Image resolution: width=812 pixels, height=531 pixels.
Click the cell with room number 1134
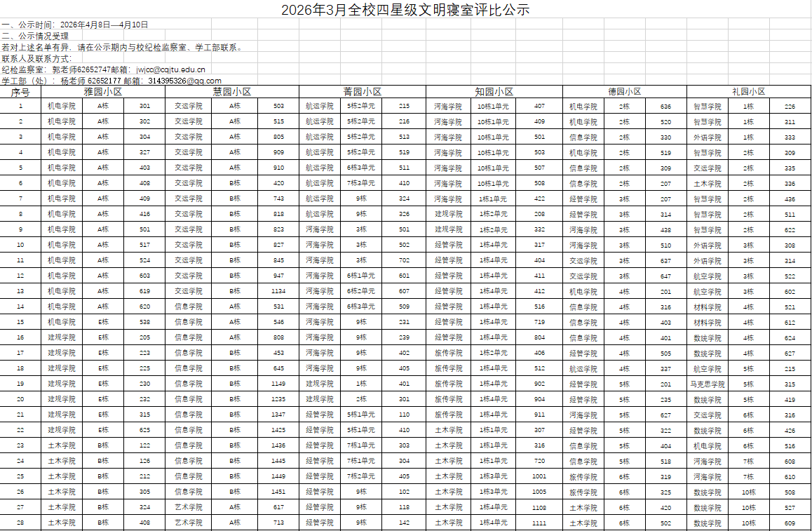278,291
